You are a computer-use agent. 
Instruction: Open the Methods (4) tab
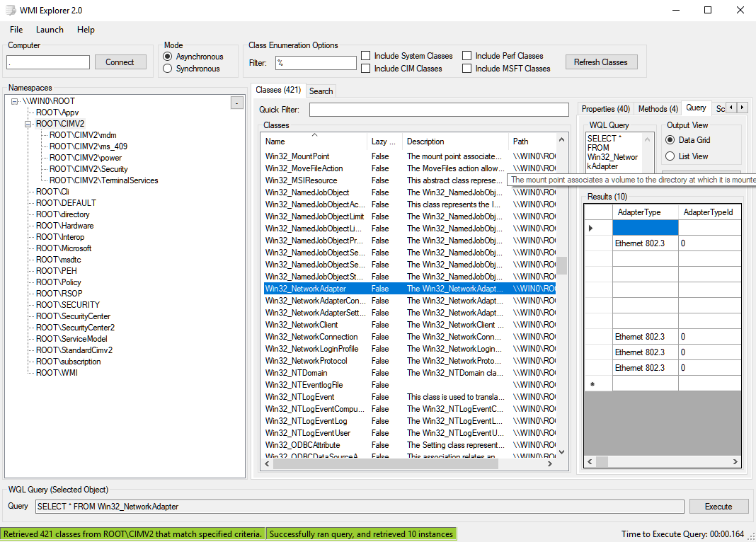(658, 109)
